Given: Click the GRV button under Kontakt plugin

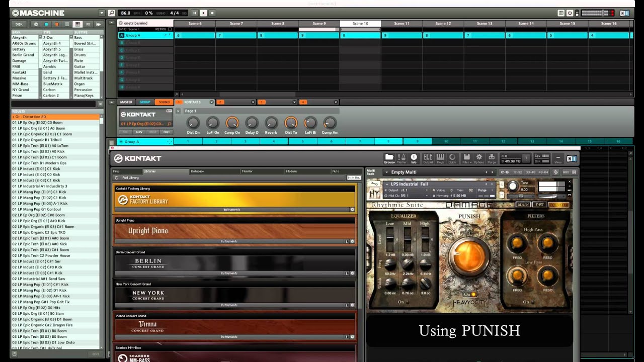Looking at the screenshot, I should (139, 132).
